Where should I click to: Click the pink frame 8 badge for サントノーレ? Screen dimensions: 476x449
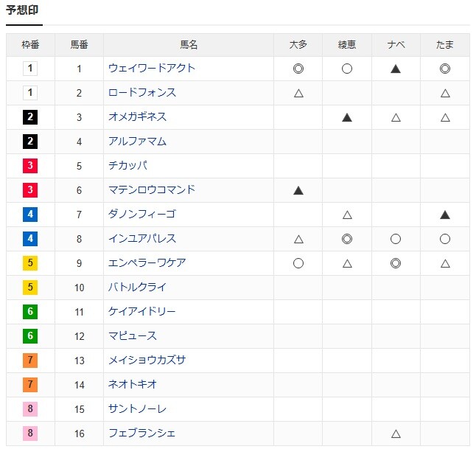pyautogui.click(x=30, y=409)
